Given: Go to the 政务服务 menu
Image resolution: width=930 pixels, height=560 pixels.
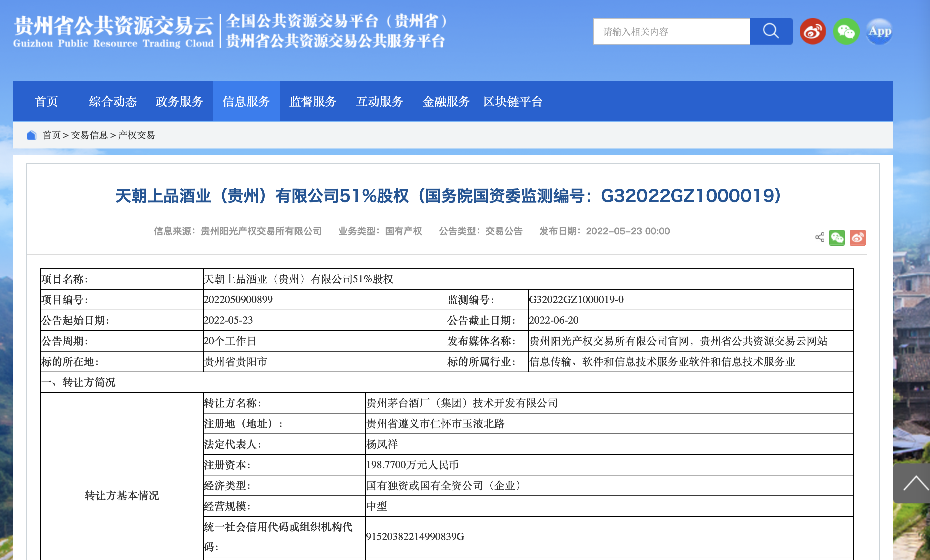Looking at the screenshot, I should coord(179,102).
